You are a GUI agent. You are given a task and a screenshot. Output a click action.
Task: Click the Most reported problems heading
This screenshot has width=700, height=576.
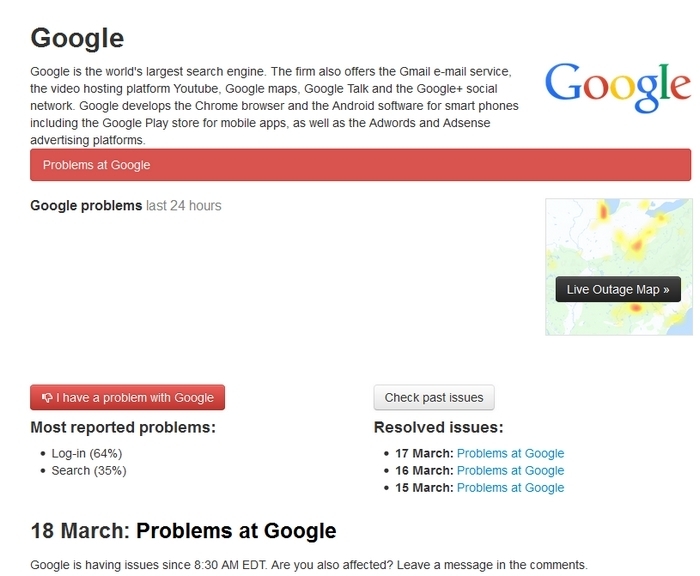pyautogui.click(x=123, y=427)
